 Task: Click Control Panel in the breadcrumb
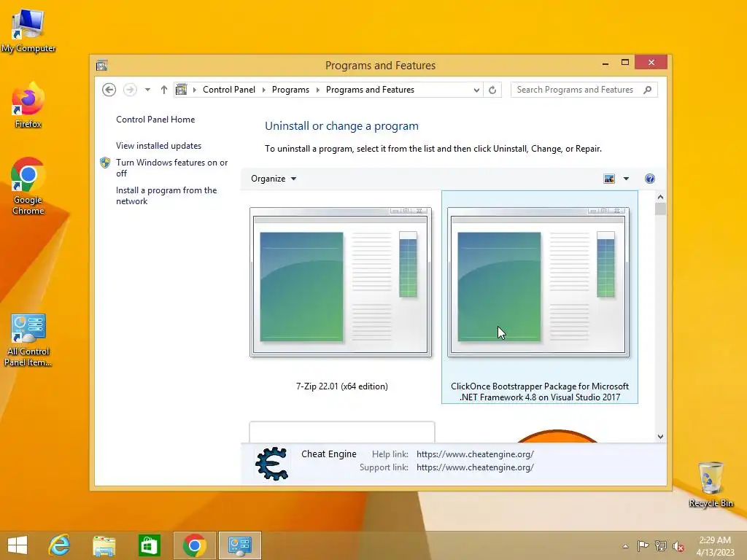coord(229,90)
